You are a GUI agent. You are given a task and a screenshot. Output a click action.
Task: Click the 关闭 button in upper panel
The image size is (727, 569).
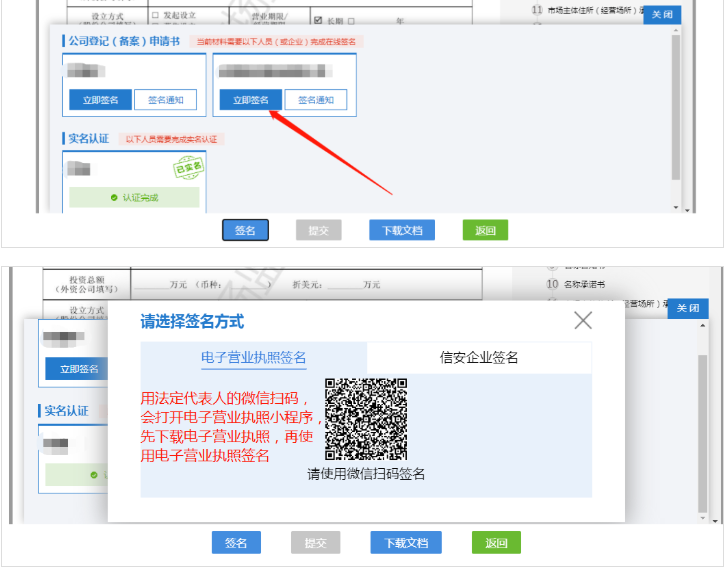tap(662, 14)
